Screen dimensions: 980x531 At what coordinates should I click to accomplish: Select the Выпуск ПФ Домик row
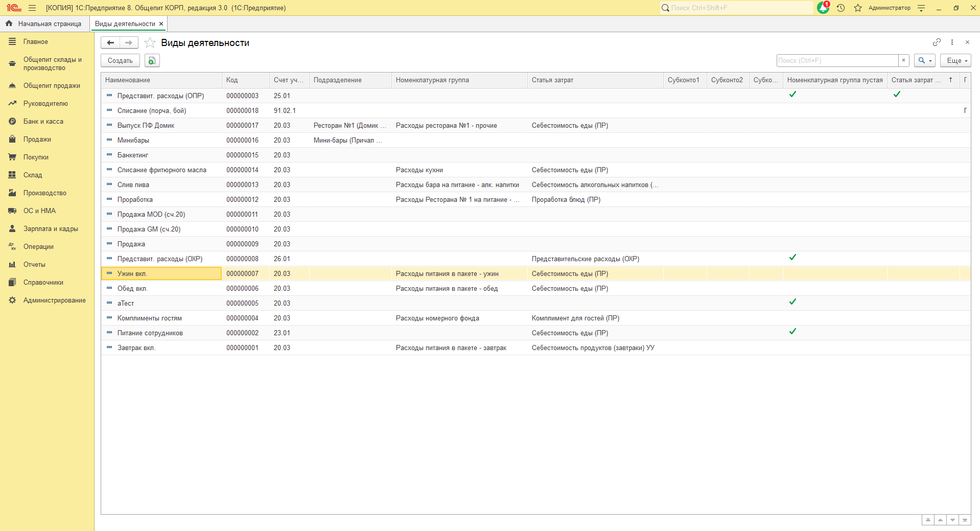point(535,125)
